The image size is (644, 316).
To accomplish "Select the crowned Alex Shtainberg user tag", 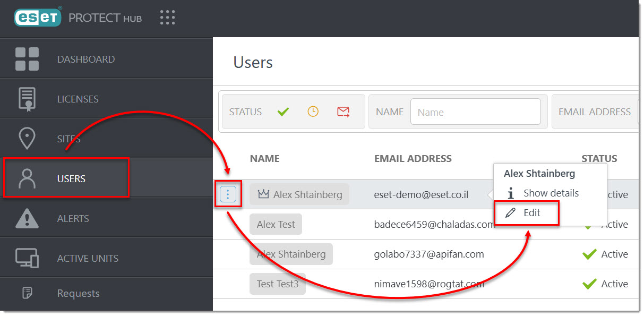I will 299,194.
